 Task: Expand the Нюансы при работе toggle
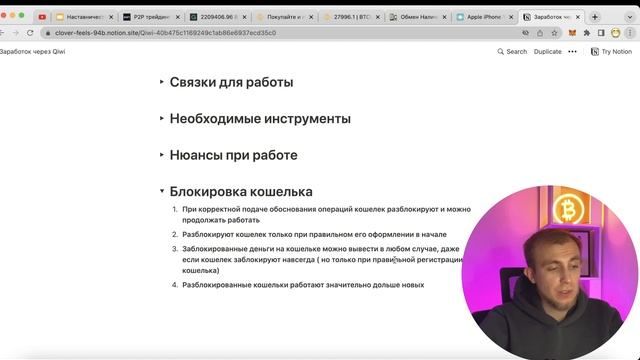(162, 155)
